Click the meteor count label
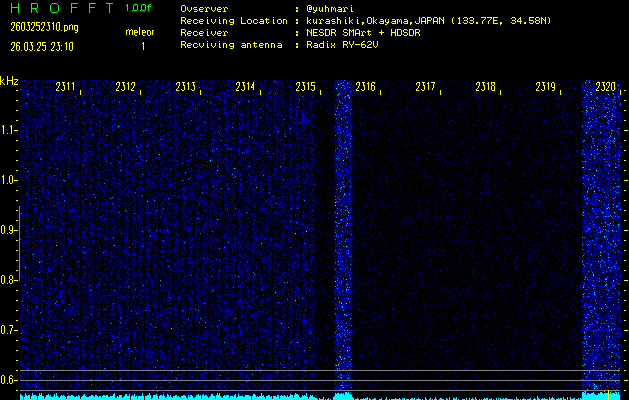The height and width of the screenshot is (400, 629). (x=139, y=32)
